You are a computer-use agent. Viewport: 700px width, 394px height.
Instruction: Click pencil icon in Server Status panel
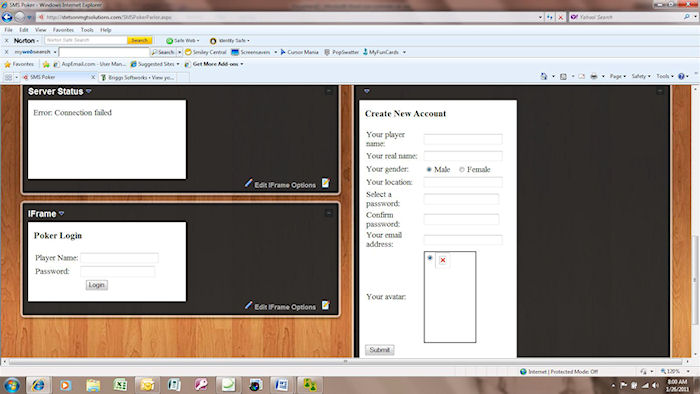tap(248, 183)
